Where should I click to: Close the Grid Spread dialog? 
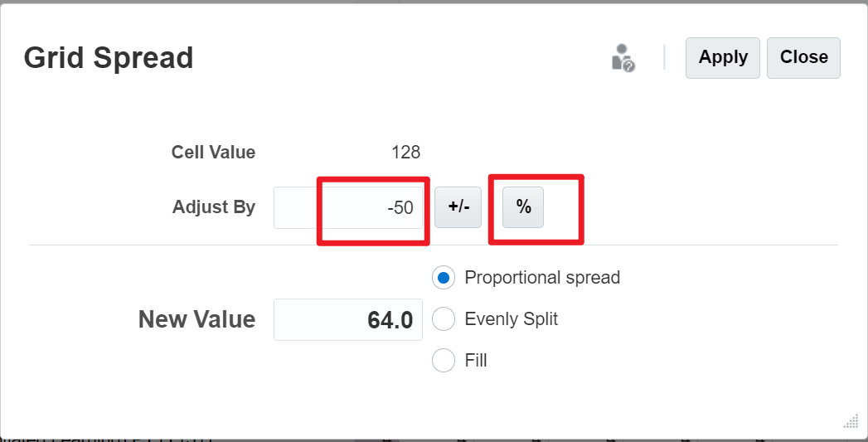(803, 58)
